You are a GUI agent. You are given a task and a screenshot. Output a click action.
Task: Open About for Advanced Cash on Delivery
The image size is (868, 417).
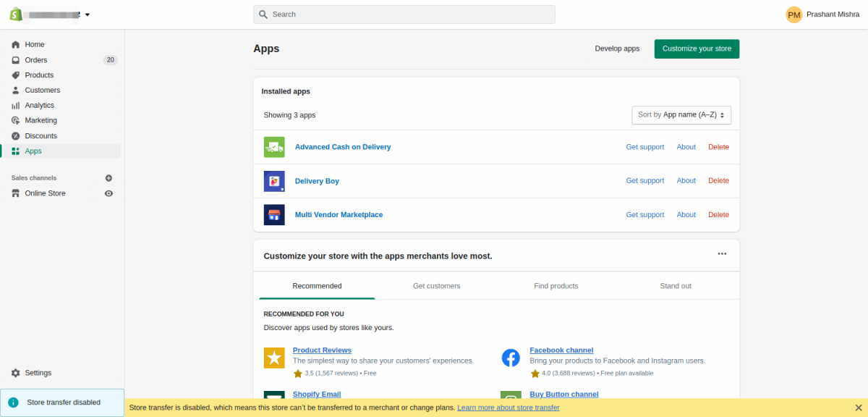(x=686, y=147)
